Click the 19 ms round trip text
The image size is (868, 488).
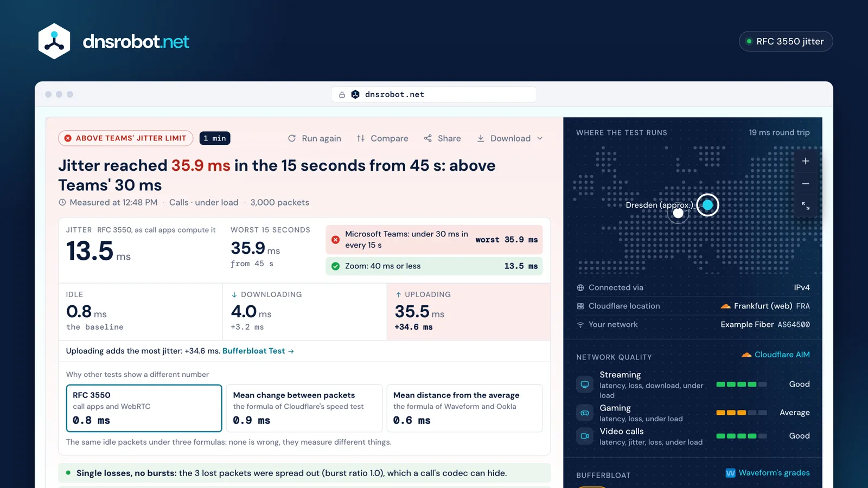pyautogui.click(x=779, y=133)
